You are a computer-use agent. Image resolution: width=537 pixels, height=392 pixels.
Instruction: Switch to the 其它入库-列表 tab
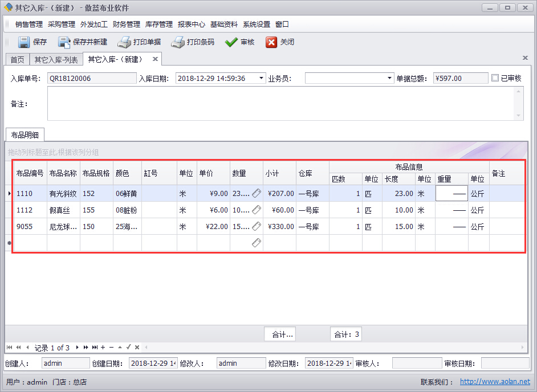(x=56, y=59)
